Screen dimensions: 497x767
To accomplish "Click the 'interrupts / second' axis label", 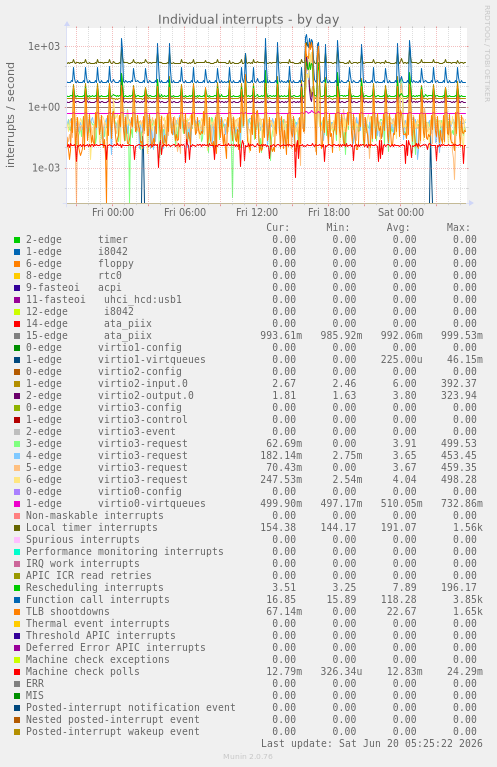I will [x=10, y=115].
